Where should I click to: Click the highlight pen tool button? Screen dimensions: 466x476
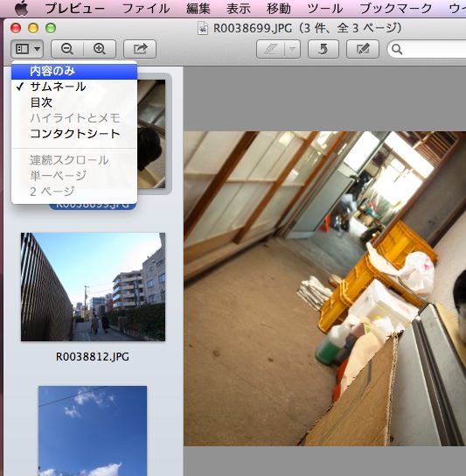coord(271,49)
